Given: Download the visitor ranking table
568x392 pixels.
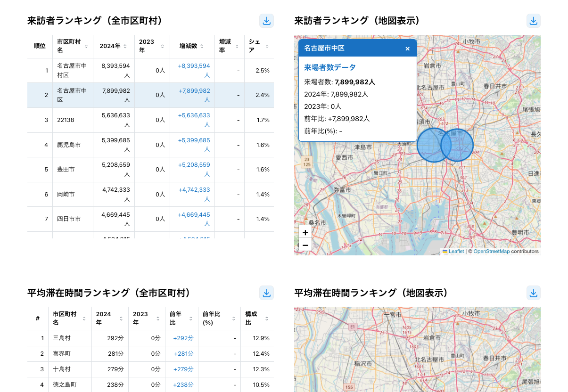Looking at the screenshot, I should pyautogui.click(x=266, y=21).
